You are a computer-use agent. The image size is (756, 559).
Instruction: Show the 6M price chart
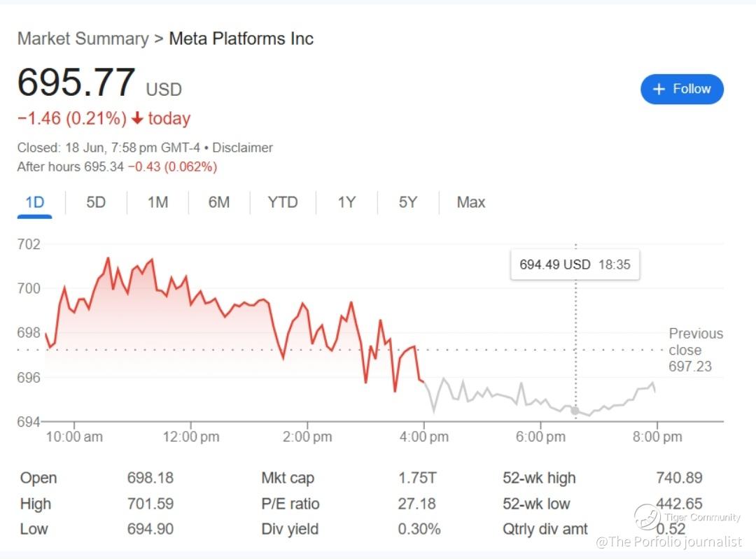[218, 202]
